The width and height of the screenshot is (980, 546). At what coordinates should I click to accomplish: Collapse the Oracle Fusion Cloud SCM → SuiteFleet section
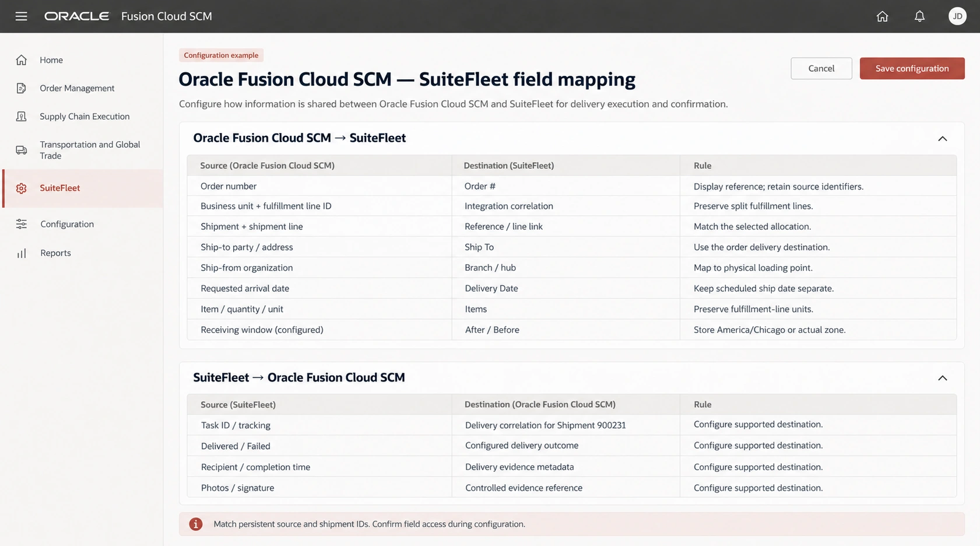tap(942, 138)
